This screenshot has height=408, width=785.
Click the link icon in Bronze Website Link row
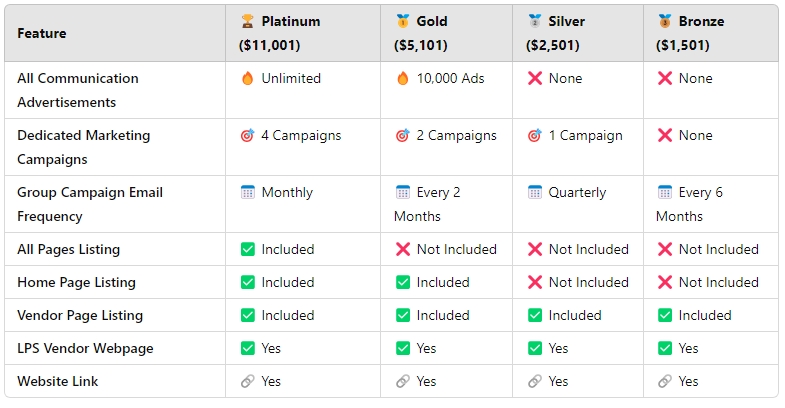pyautogui.click(x=664, y=381)
